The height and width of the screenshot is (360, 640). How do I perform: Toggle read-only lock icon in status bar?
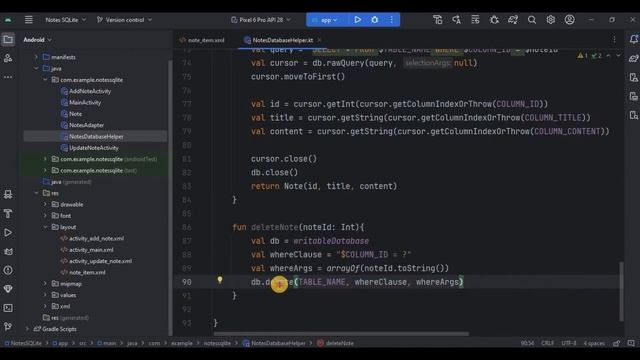click(616, 343)
